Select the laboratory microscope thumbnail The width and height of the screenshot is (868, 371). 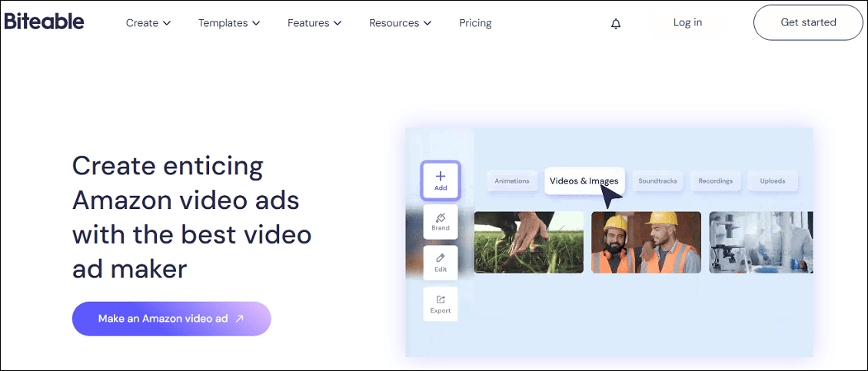(x=761, y=242)
